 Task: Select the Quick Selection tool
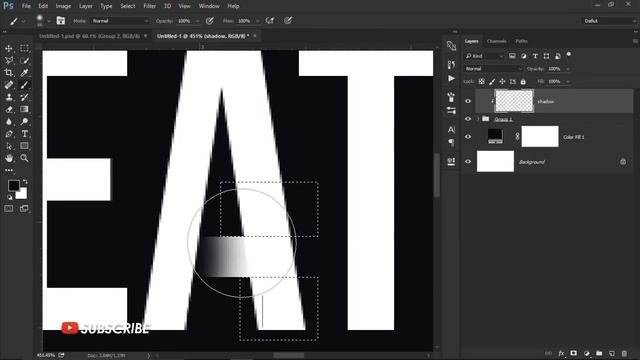point(24,61)
